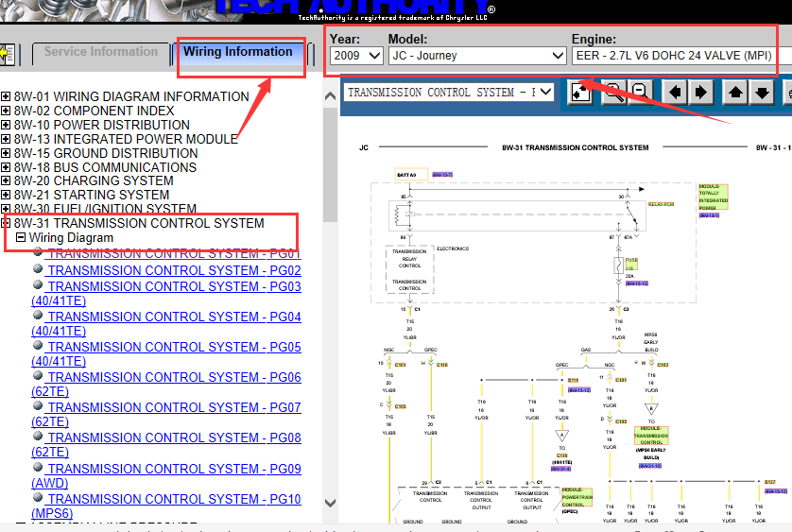
Task: Pan the diagram up with arrow button
Action: 735,93
